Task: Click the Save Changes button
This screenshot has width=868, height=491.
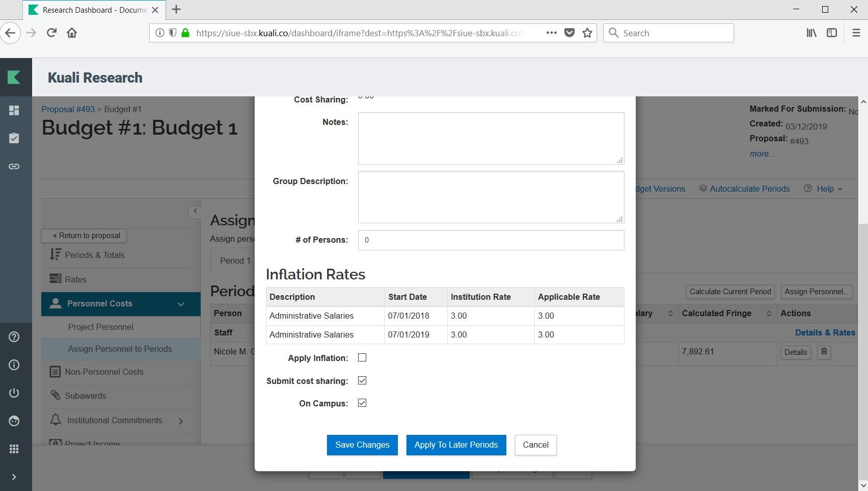Action: 362,445
